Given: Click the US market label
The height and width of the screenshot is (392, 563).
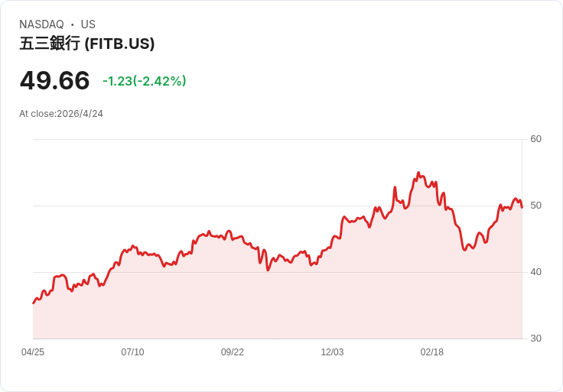Looking at the screenshot, I should coord(88,24).
